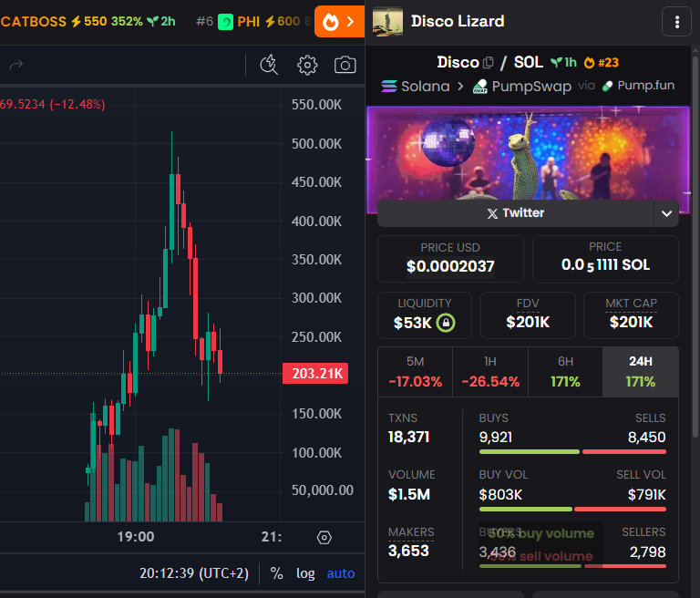Screen dimensions: 700x598
Task: Click the CATBOSS trending ticker
Action: click(87, 21)
